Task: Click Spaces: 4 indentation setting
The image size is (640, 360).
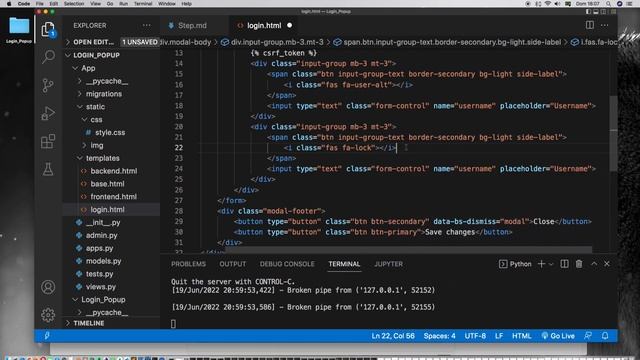Action: coord(439,336)
